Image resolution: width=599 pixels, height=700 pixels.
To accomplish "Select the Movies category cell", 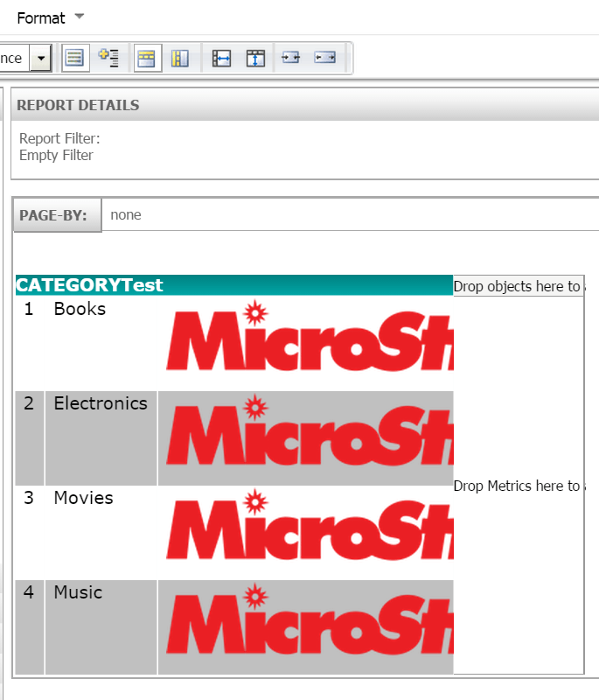I will pos(101,533).
